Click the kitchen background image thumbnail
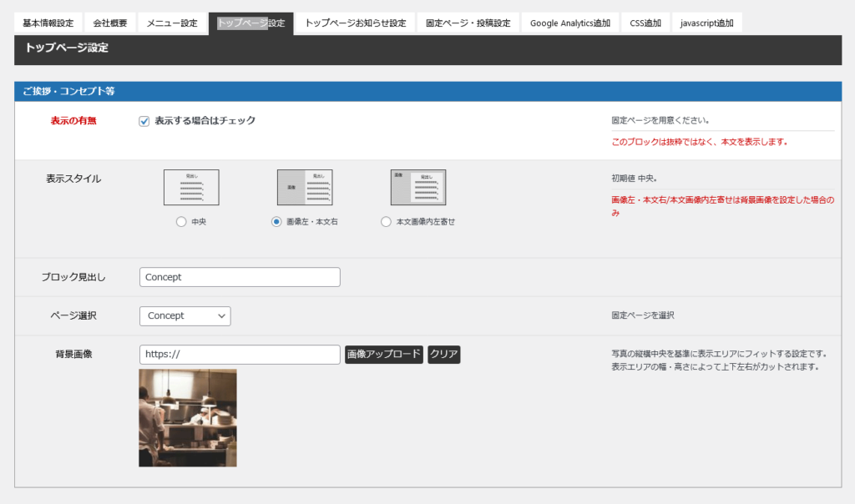 tap(188, 417)
